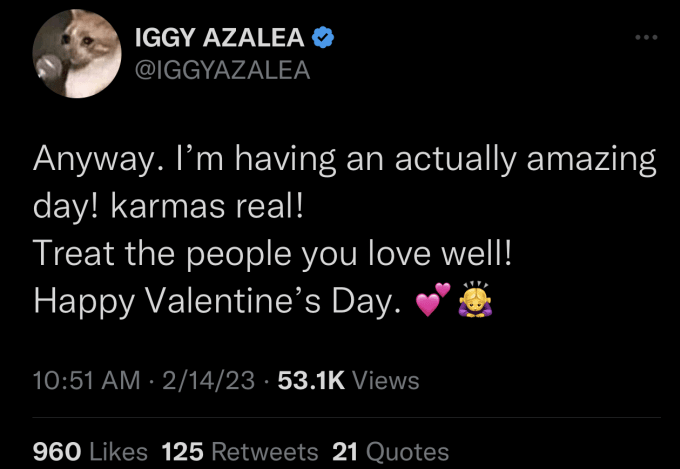
Task: Click the 53.1K Views counter
Action: click(x=349, y=380)
